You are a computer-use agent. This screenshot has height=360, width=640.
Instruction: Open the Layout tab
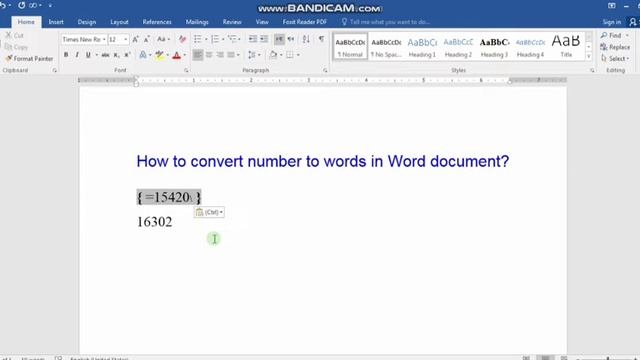click(x=119, y=22)
